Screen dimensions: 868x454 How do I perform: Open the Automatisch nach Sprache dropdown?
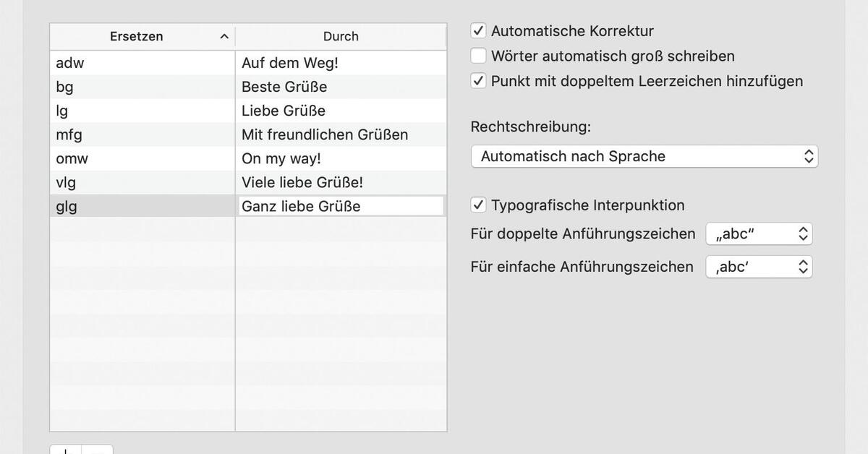pos(644,155)
